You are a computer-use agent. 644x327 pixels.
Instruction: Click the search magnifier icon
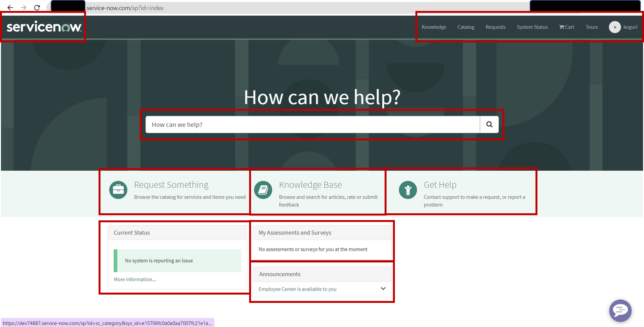point(489,124)
